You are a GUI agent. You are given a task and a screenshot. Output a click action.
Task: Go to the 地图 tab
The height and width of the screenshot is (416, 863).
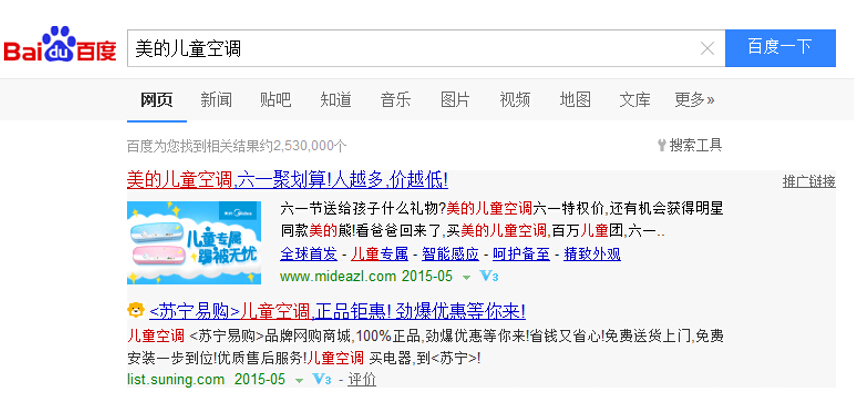click(575, 100)
